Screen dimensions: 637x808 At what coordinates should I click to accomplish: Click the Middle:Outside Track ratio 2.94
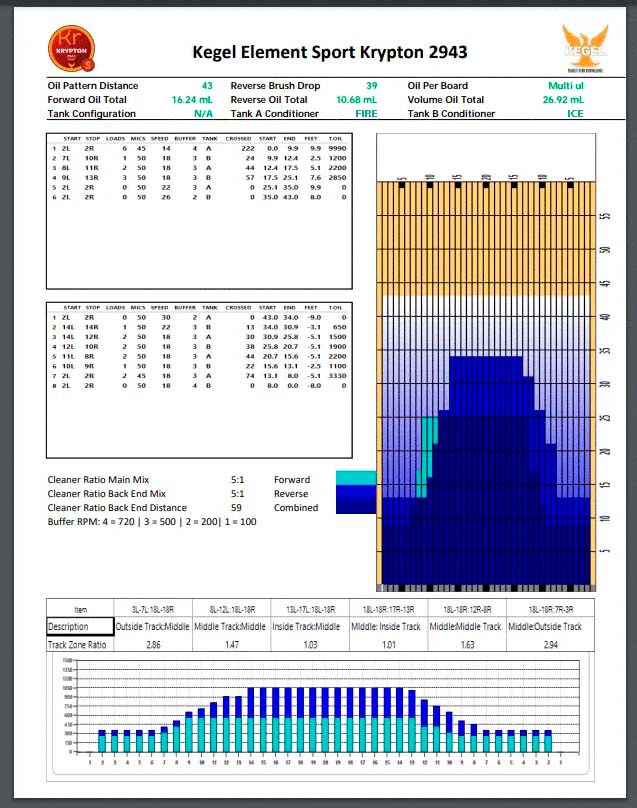550,645
